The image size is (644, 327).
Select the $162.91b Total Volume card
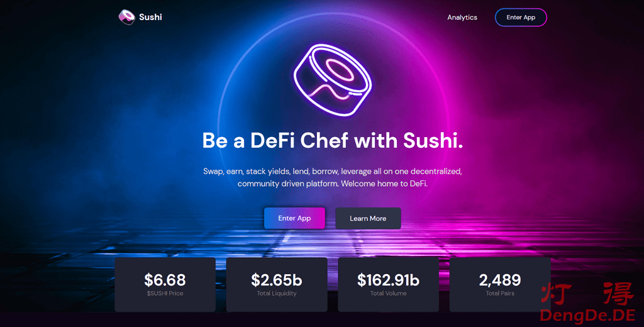coord(389,284)
